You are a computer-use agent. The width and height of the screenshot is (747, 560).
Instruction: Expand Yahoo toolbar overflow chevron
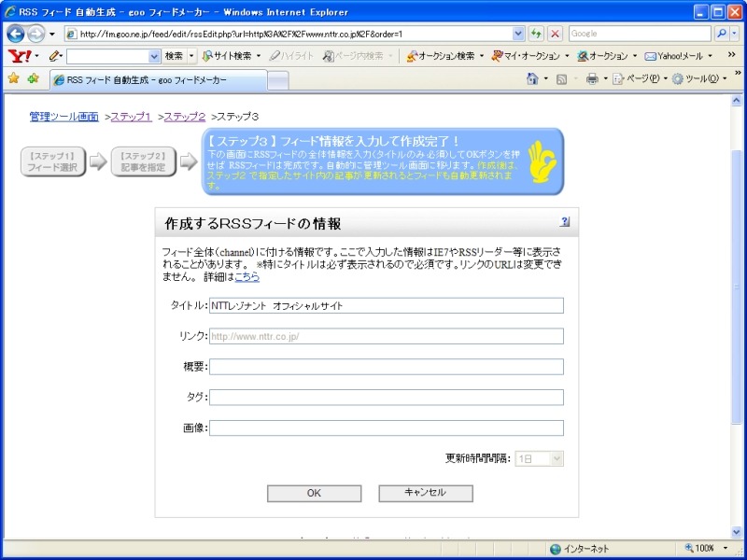732,55
